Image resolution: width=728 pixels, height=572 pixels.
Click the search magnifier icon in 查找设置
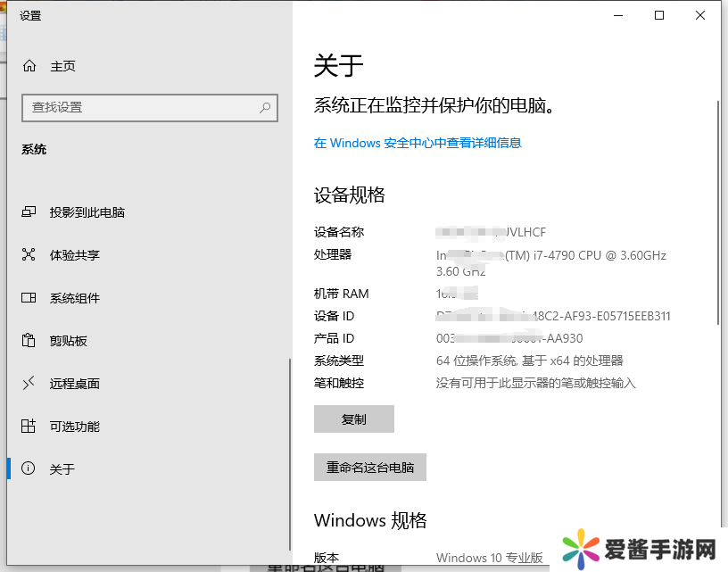265,107
